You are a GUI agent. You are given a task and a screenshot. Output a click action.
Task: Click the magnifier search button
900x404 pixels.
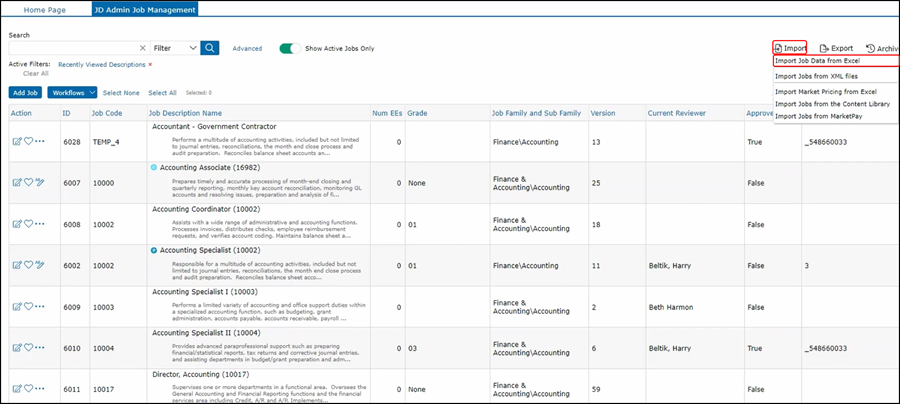tap(210, 48)
